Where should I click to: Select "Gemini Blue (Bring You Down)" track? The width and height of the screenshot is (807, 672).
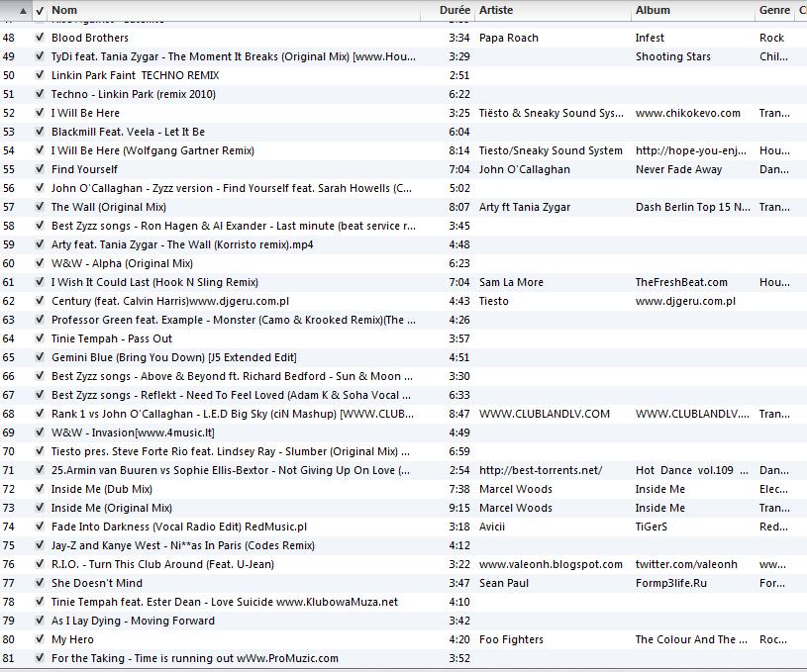(174, 357)
